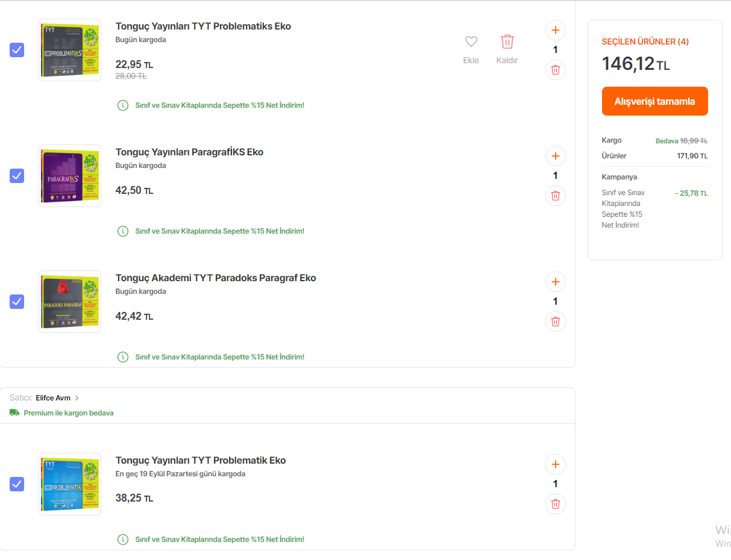Remove ParagrafİKS Eko with trash icon

click(x=555, y=196)
